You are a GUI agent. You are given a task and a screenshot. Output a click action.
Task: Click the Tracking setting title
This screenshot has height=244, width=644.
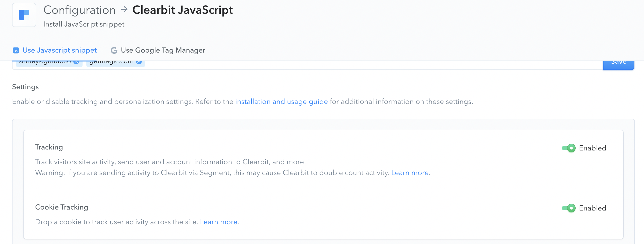coord(49,147)
